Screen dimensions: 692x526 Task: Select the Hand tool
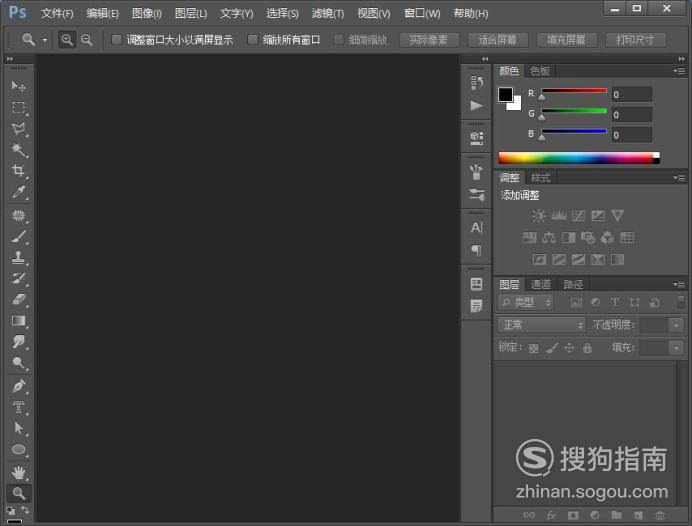18,472
